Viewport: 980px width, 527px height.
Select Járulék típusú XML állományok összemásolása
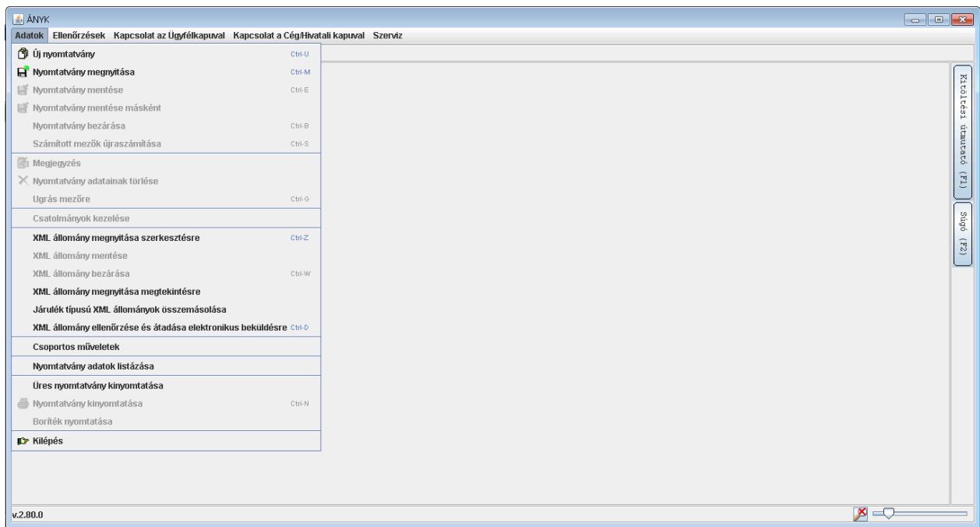click(167, 309)
